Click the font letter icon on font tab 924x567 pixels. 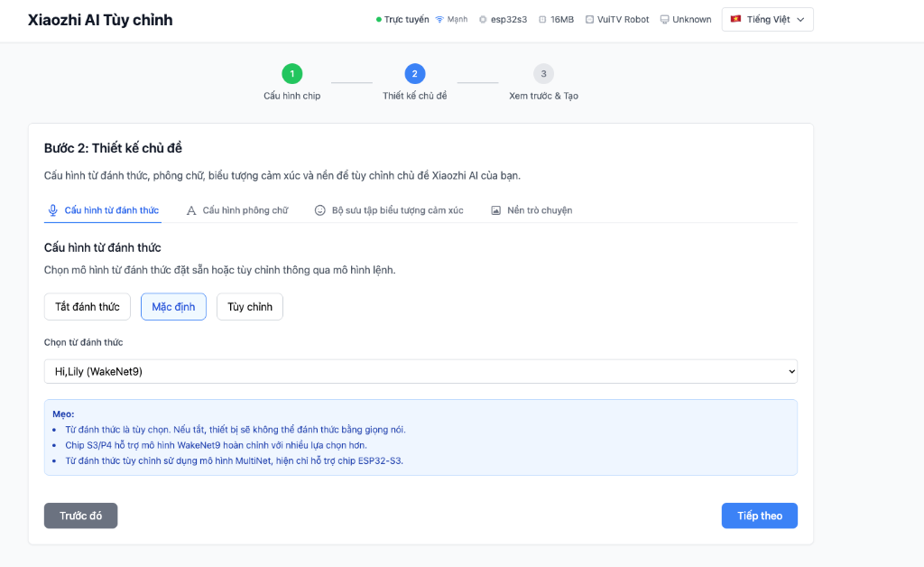(x=191, y=210)
